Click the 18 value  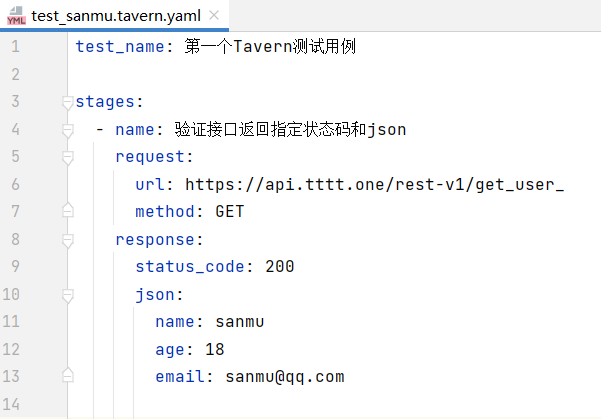click(x=215, y=349)
